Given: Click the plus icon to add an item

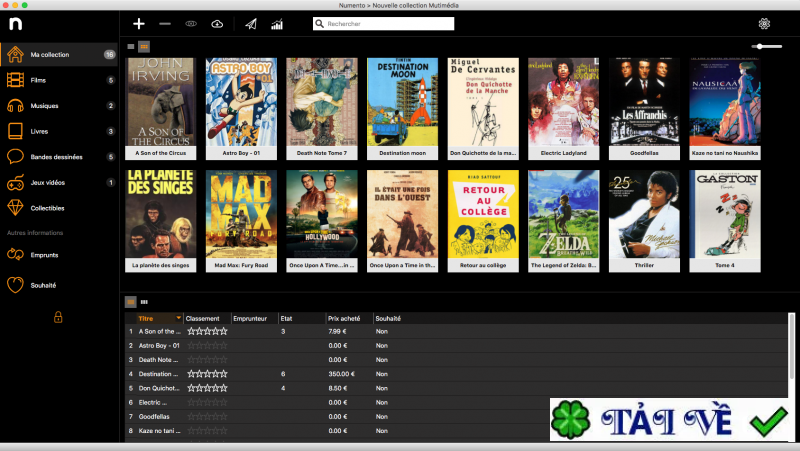Looking at the screenshot, I should (x=139, y=23).
